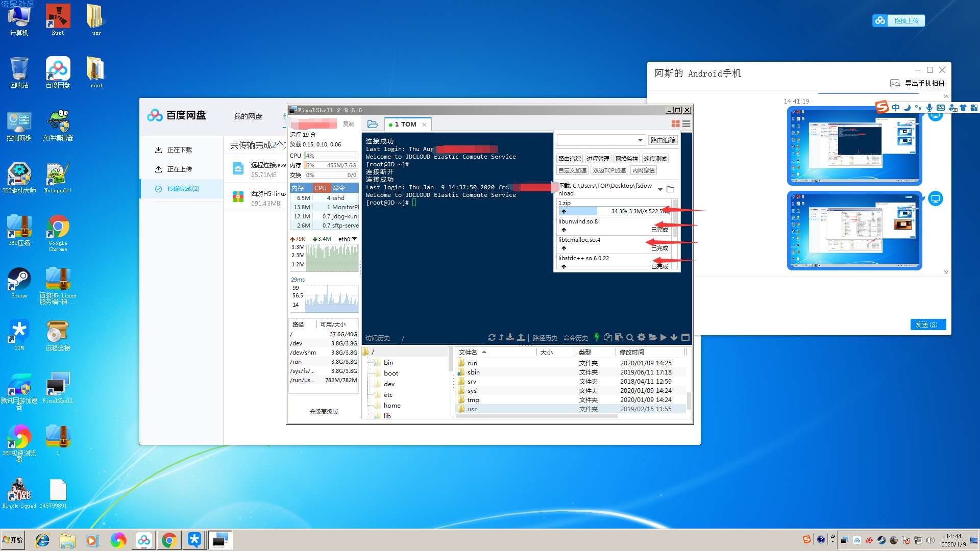Open the Rust desktop shortcut
980x551 pixels.
click(x=58, y=19)
